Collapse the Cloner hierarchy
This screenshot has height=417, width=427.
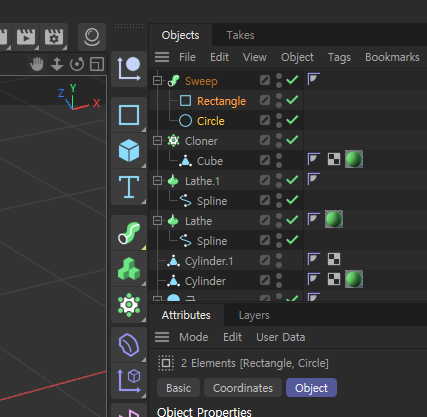point(157,141)
